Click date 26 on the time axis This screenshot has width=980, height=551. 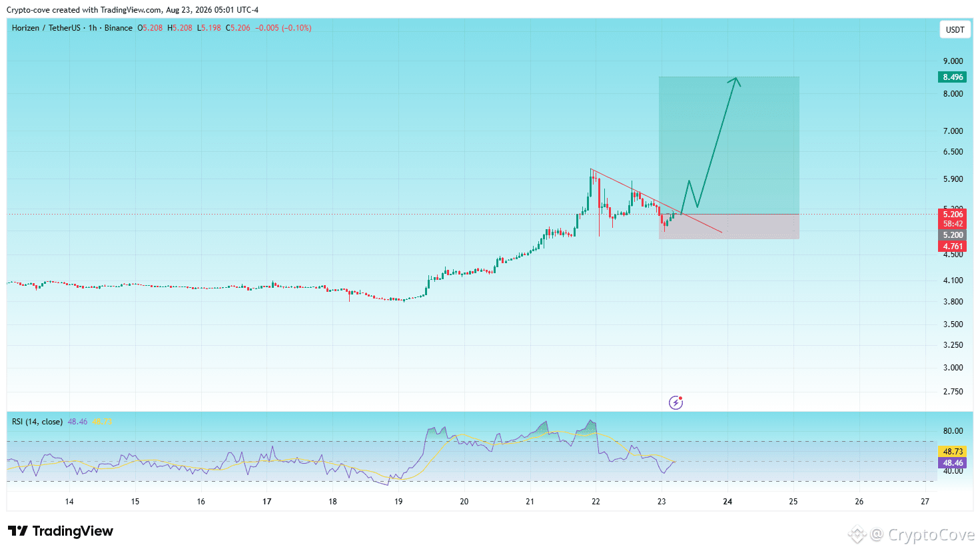click(859, 502)
